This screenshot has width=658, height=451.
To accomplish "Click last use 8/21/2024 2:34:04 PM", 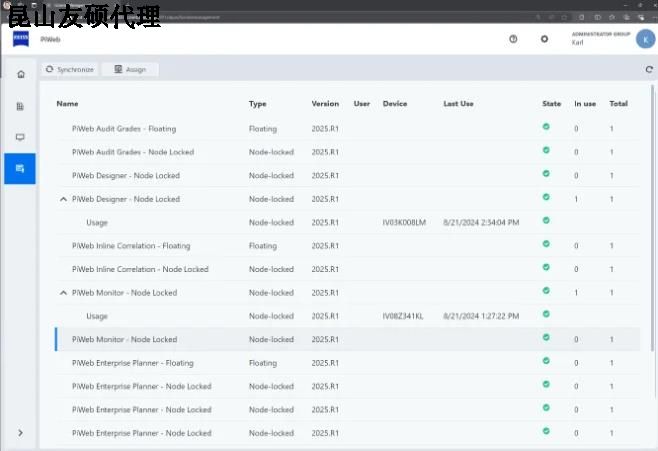I will point(481,222).
